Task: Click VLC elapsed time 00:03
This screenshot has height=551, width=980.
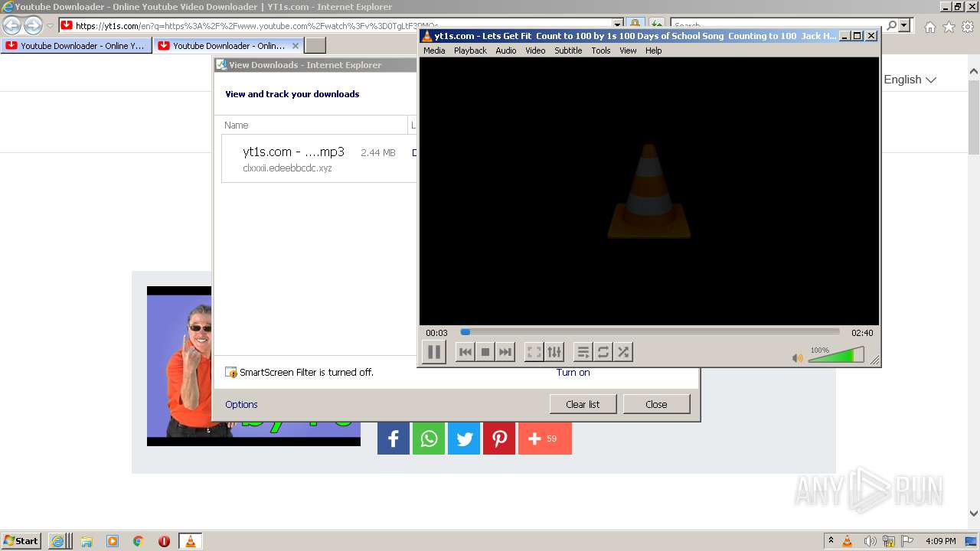Action: click(436, 333)
